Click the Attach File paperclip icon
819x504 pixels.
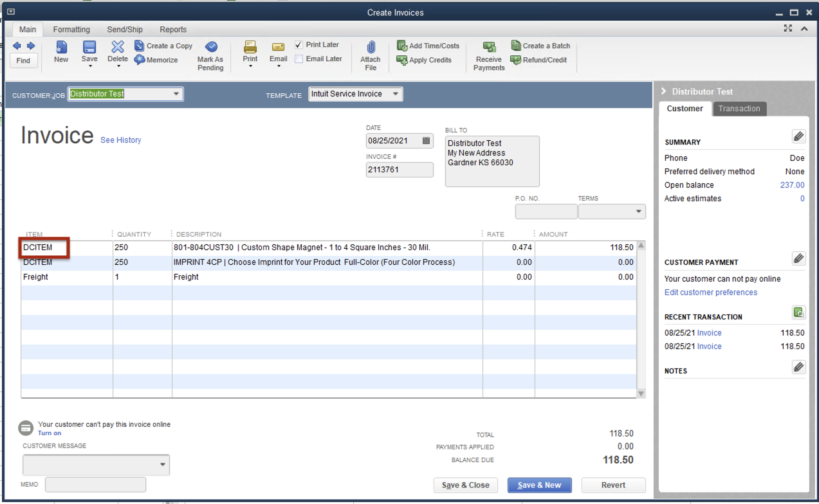(371, 48)
